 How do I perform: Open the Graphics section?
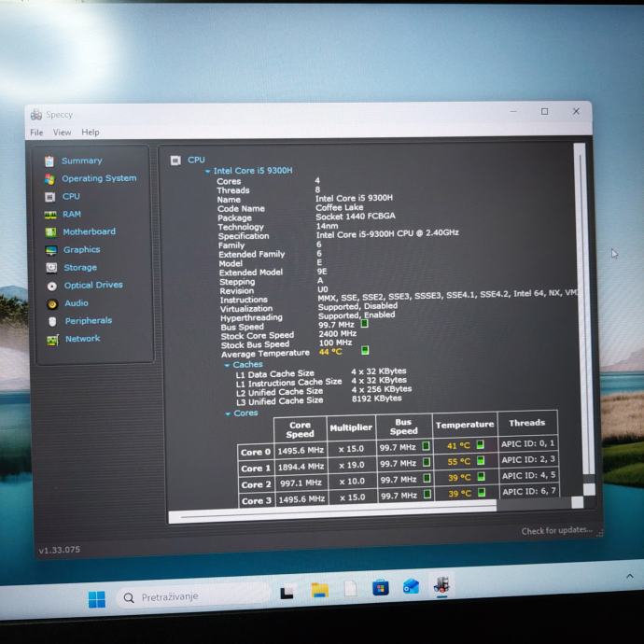pos(82,250)
